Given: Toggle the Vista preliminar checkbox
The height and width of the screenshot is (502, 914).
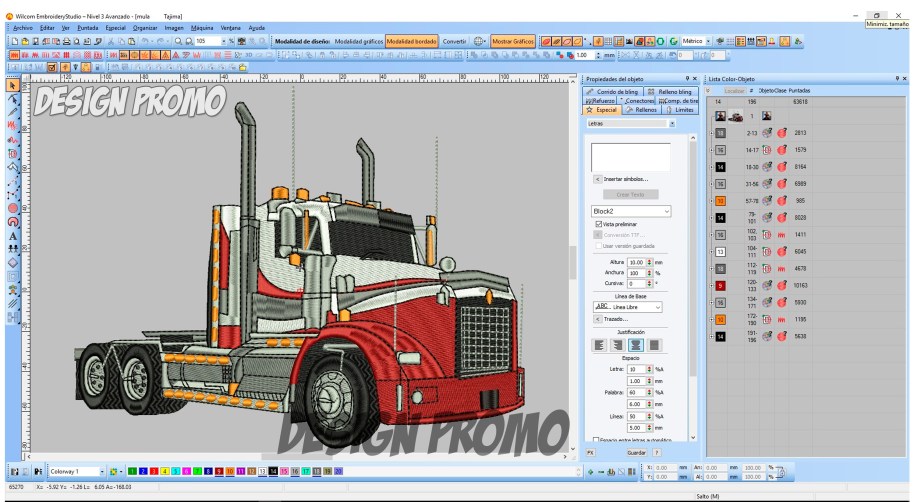Looking at the screenshot, I should (599, 224).
